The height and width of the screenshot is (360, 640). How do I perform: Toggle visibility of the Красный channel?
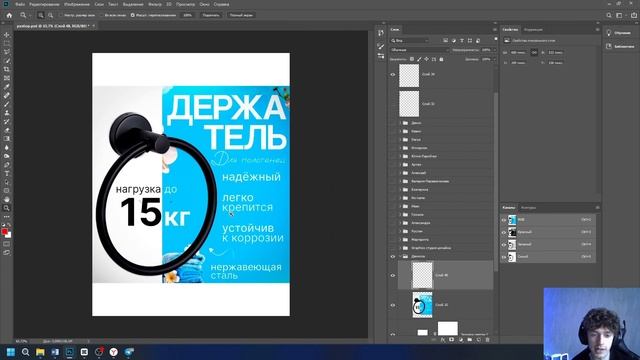[x=504, y=232]
